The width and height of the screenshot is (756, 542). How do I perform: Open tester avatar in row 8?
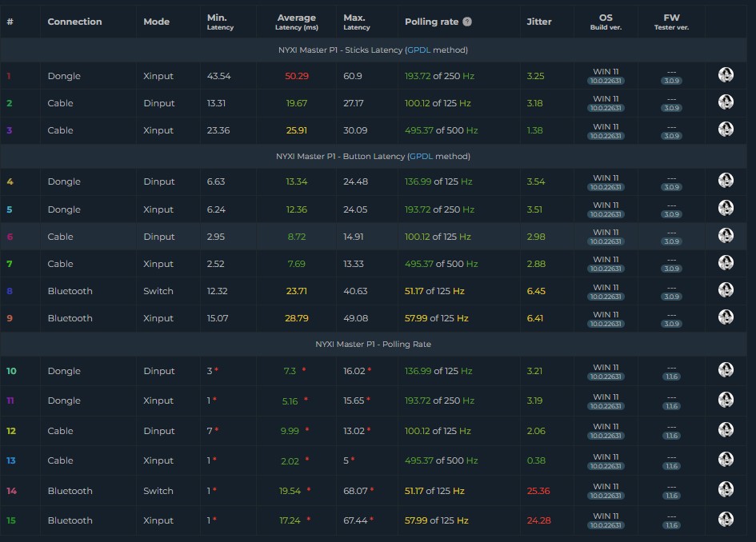click(726, 289)
